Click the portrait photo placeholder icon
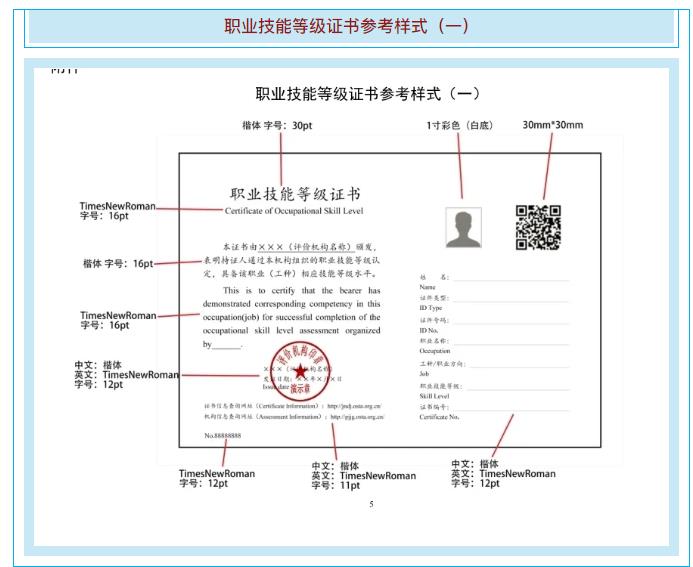 point(463,227)
